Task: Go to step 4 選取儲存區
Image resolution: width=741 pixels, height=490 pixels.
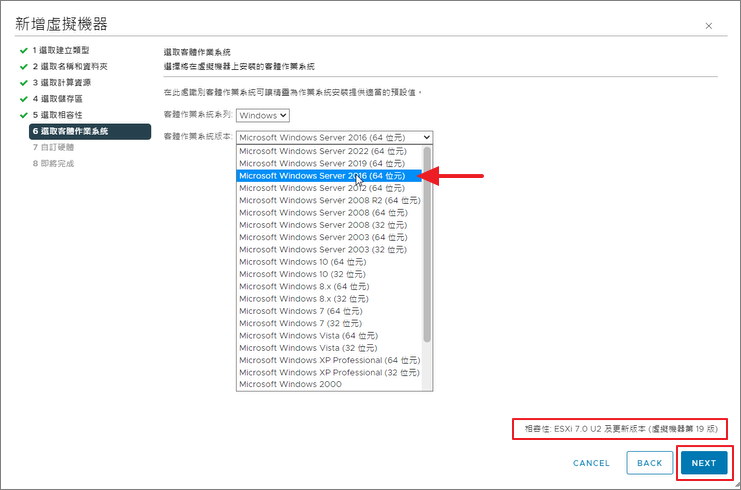Action: click(x=57, y=99)
